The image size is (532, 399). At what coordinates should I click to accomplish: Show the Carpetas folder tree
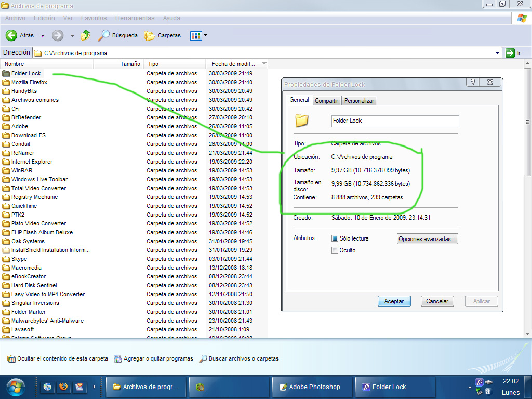pyautogui.click(x=163, y=35)
